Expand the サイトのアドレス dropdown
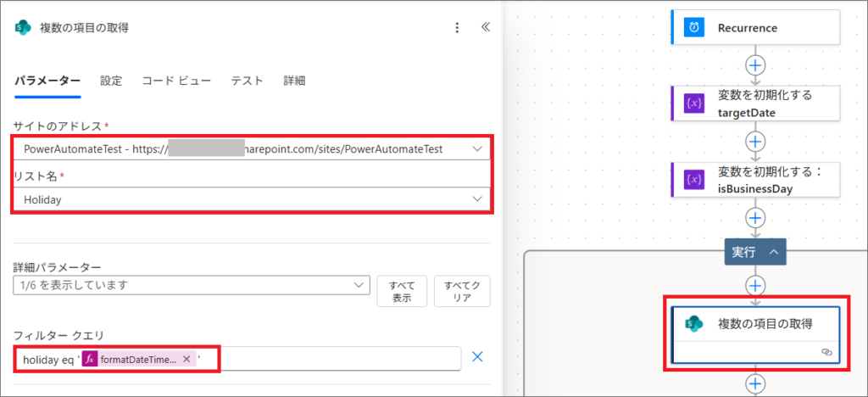This screenshot has width=868, height=397. [477, 148]
